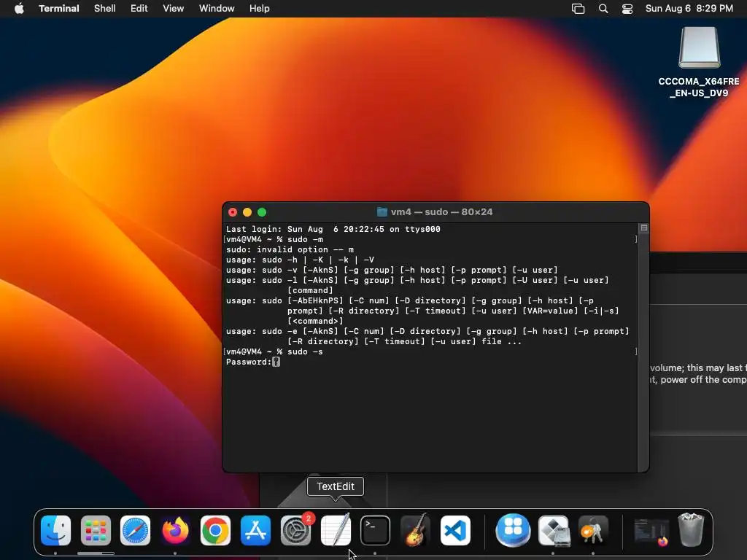Image resolution: width=747 pixels, height=560 pixels.
Task: Open Google Chrome from the Dock
Action: pyautogui.click(x=215, y=530)
